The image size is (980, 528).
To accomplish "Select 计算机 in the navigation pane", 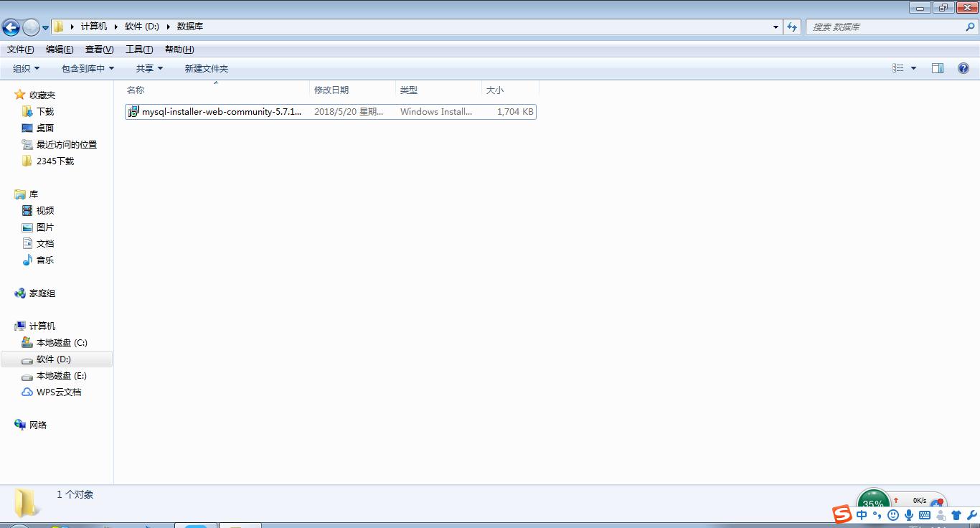I will click(42, 326).
